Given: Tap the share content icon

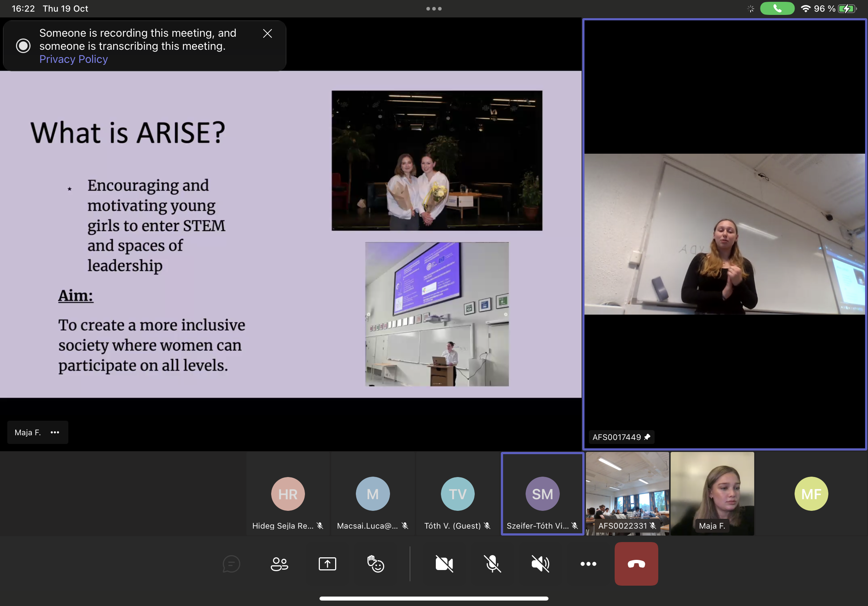Looking at the screenshot, I should click(327, 564).
